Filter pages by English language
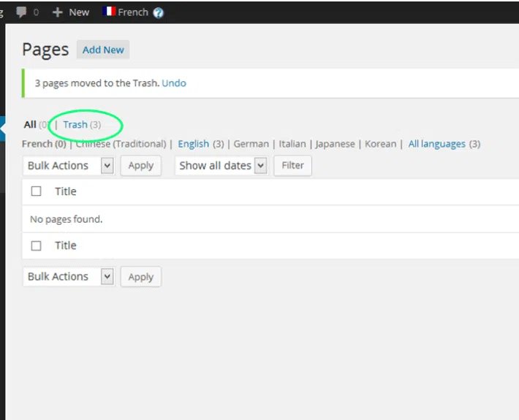 (x=193, y=144)
